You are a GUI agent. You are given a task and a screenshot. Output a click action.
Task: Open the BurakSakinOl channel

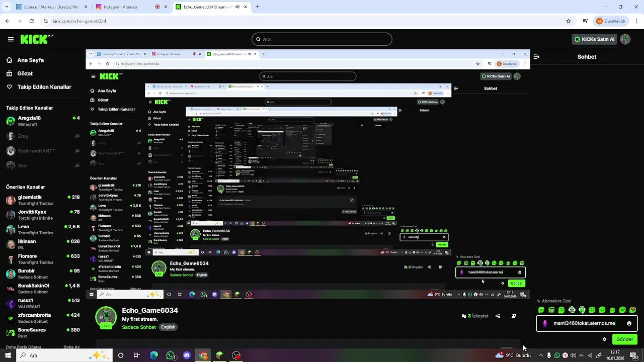pos(43,289)
